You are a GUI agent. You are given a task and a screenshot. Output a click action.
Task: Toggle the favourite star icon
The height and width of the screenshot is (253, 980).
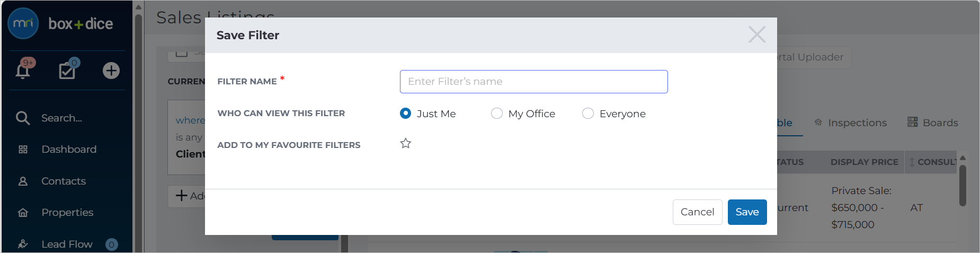pyautogui.click(x=406, y=143)
